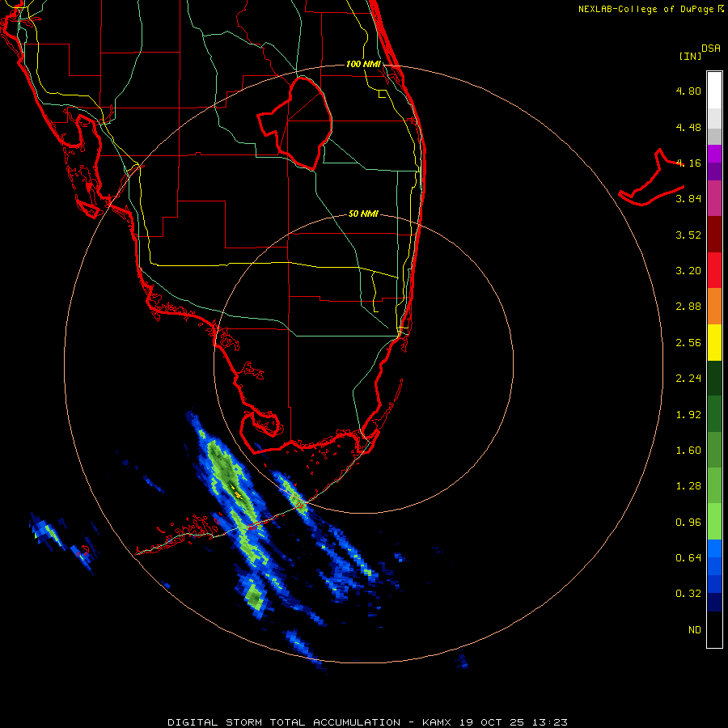Pick the bright purple legend swatch
The image size is (728, 728).
coord(714,154)
